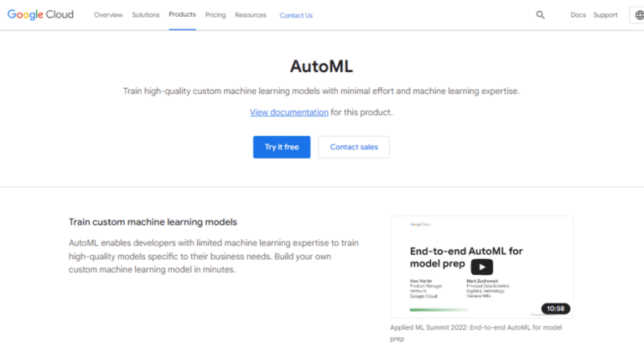Open the Overview nav item
This screenshot has width=644, height=364.
coord(108,15)
